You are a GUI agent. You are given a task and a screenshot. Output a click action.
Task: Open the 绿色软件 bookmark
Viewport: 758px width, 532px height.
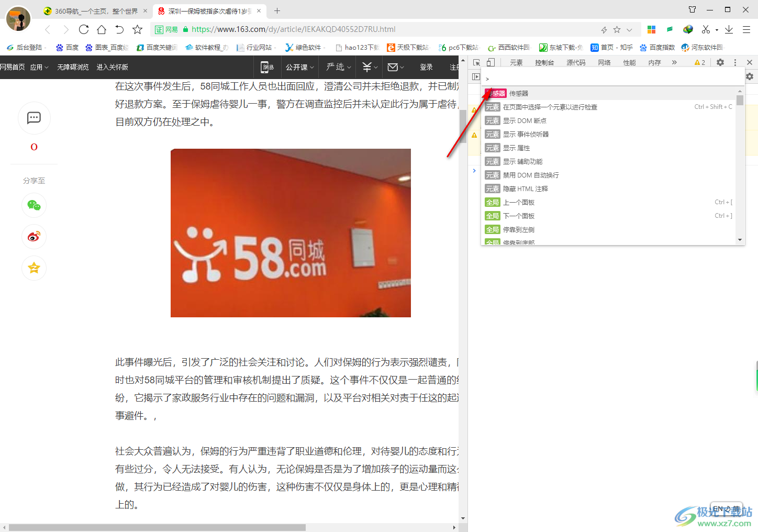pos(304,48)
